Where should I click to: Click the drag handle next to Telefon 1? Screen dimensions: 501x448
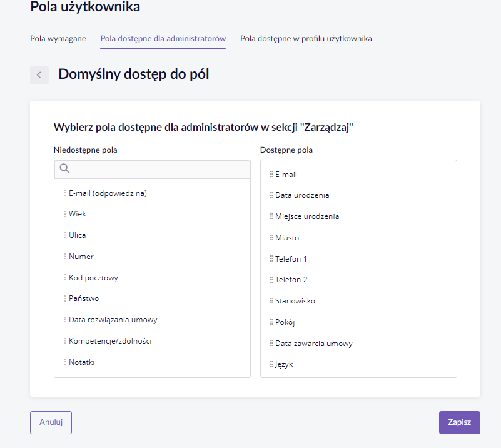271,259
